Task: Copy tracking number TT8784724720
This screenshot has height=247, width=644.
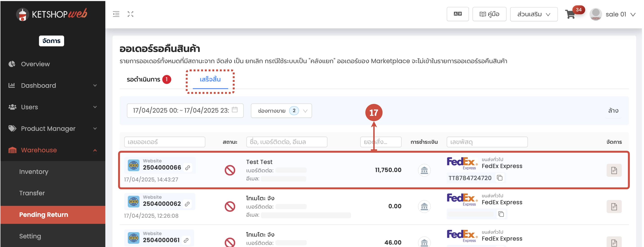Action: [x=500, y=178]
